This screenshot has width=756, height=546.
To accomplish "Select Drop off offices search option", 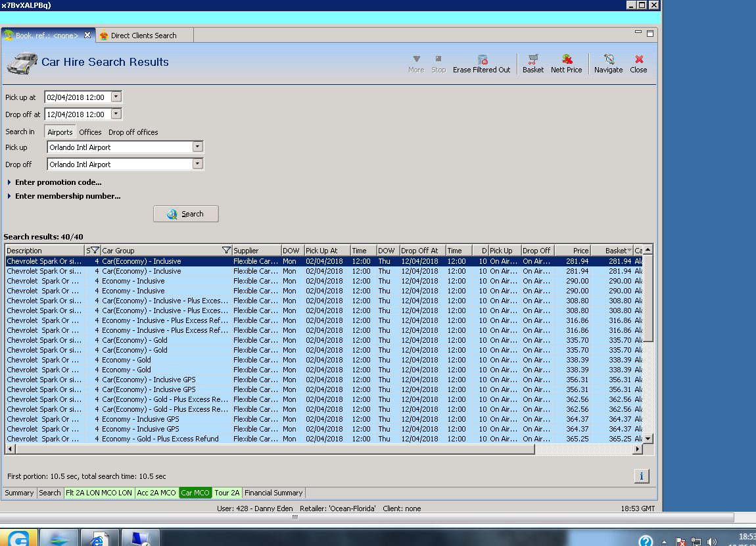I will coord(133,132).
